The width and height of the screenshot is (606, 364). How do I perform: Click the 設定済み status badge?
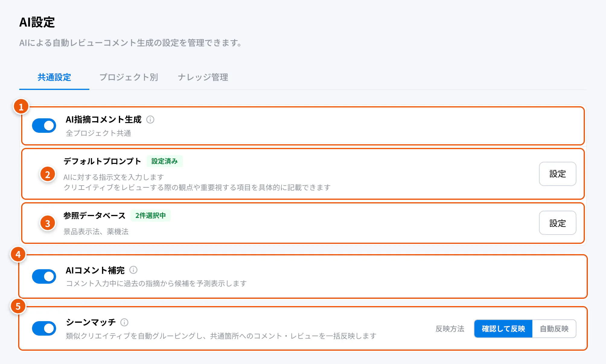pyautogui.click(x=164, y=161)
